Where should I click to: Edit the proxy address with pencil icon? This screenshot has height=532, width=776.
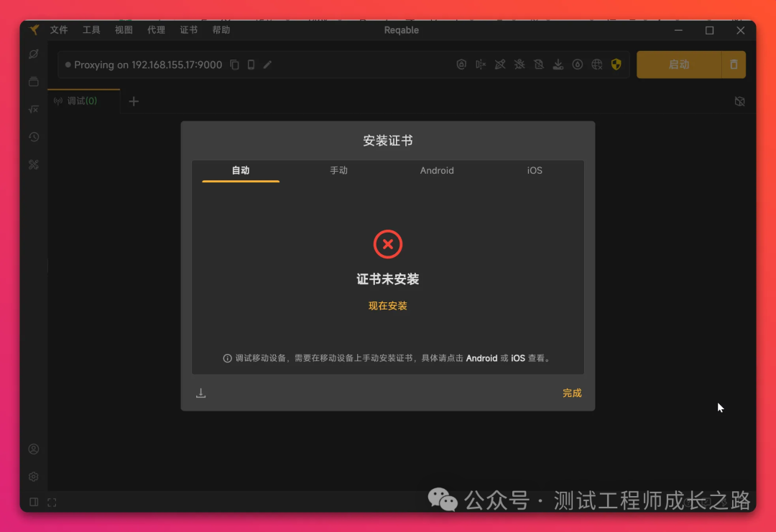tap(267, 65)
